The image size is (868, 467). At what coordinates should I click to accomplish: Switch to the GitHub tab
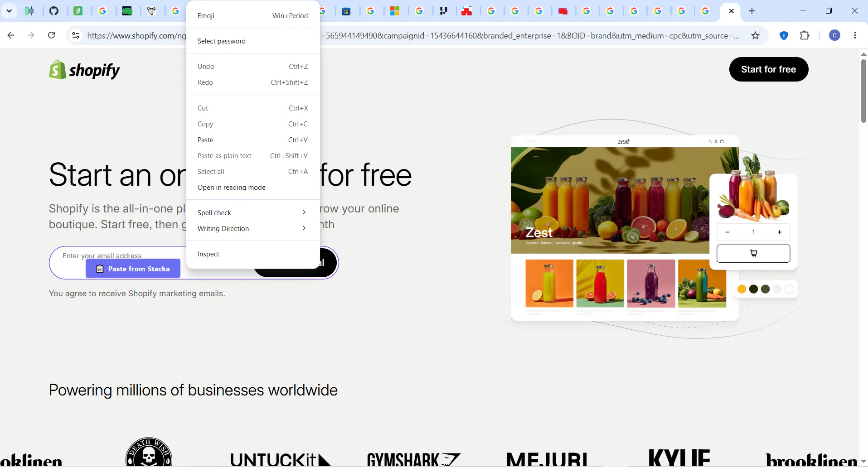[54, 11]
